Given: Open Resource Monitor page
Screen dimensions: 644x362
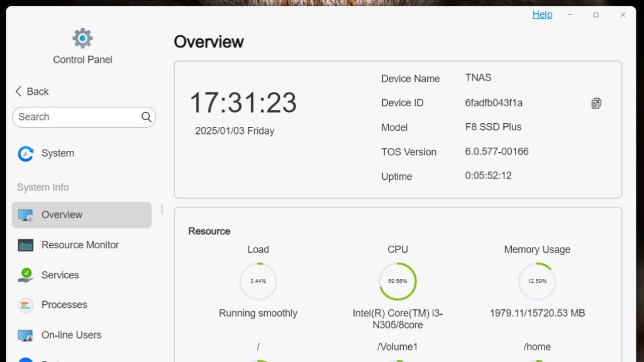Looking at the screenshot, I should coord(81,245).
